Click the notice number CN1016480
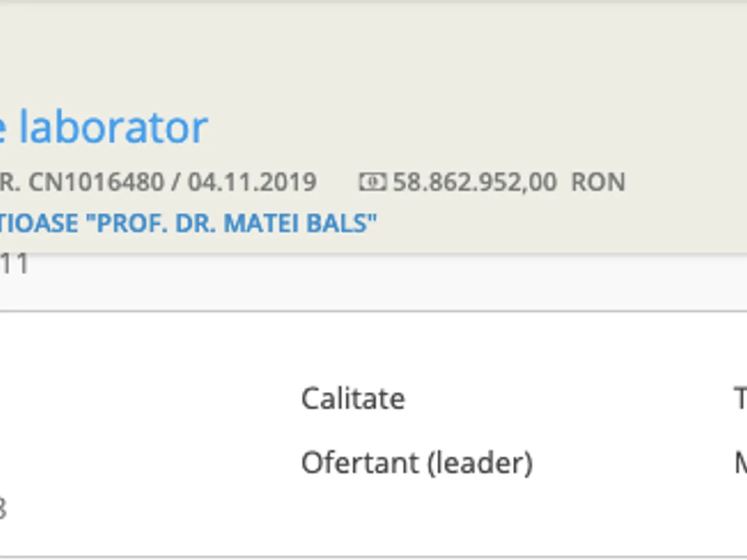 (96, 182)
